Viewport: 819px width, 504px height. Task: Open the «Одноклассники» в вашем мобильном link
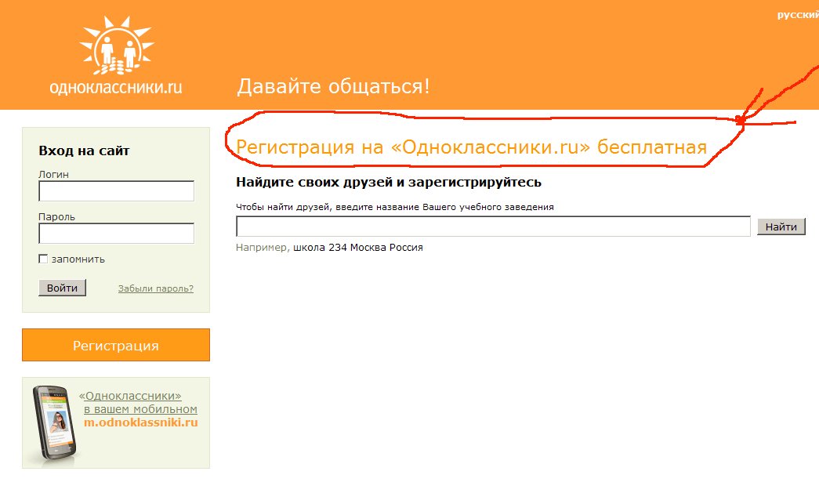(139, 403)
